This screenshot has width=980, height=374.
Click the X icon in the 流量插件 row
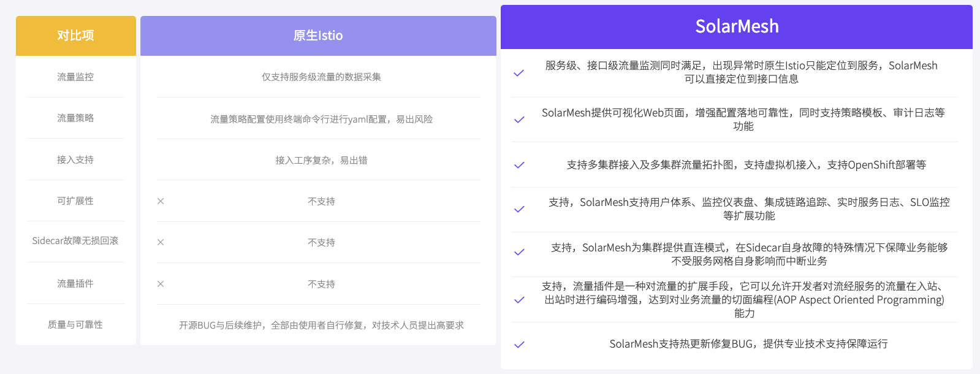(161, 284)
